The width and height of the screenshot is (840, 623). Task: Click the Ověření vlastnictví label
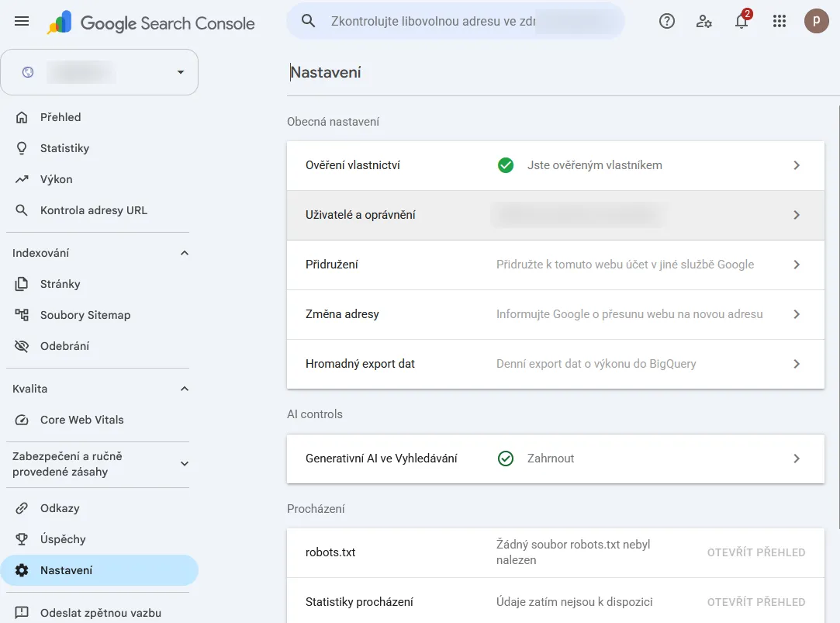coord(352,165)
